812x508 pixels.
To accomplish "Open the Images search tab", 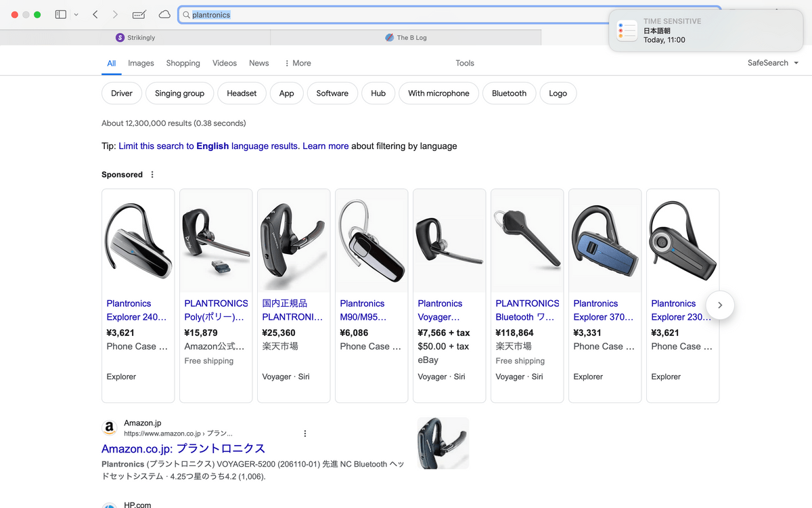I will [141, 63].
